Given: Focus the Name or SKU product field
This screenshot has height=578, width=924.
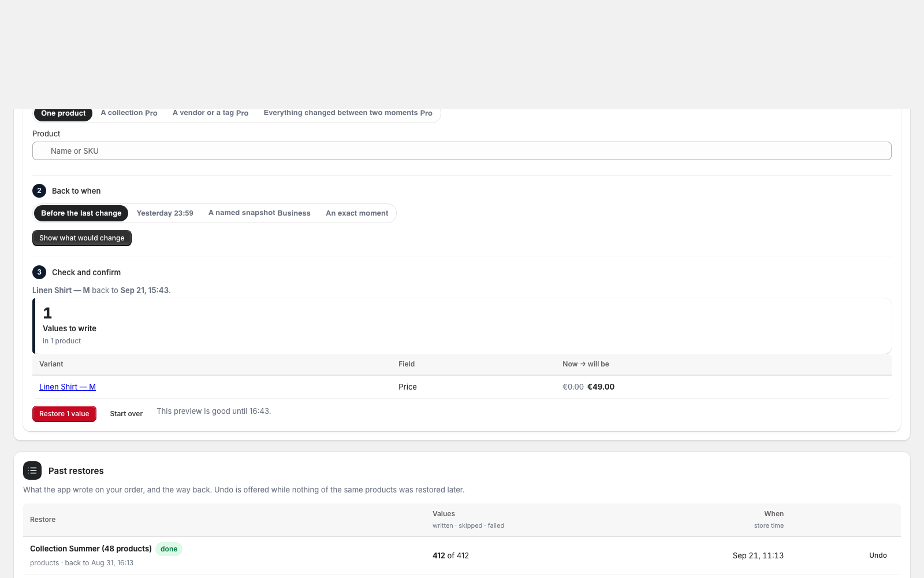Looking at the screenshot, I should point(462,151).
